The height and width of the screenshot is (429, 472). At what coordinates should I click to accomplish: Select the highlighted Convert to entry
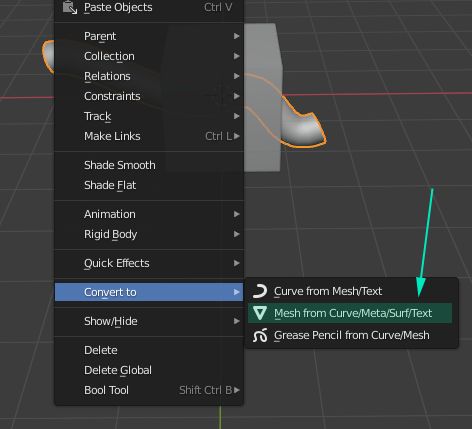149,292
